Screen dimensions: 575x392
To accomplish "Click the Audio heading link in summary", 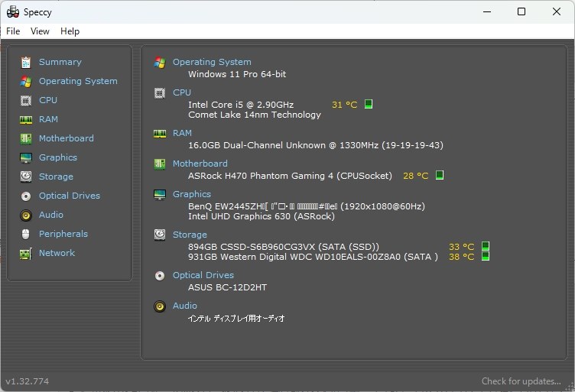I will coord(185,306).
